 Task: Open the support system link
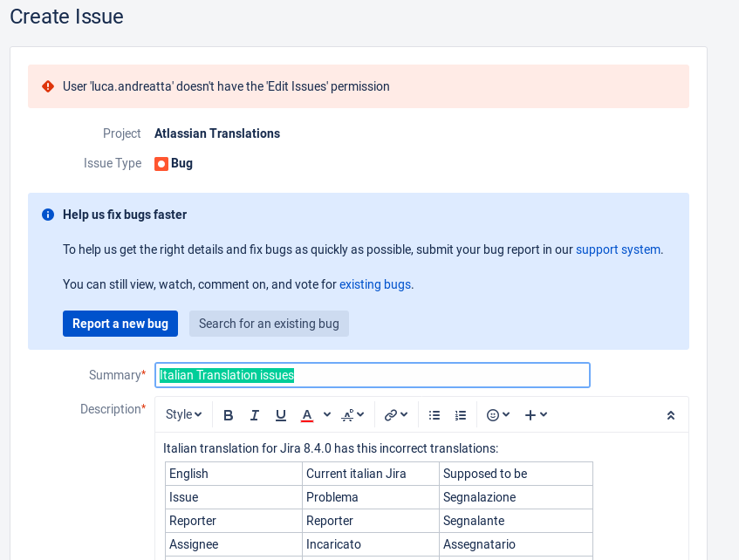[x=618, y=249]
